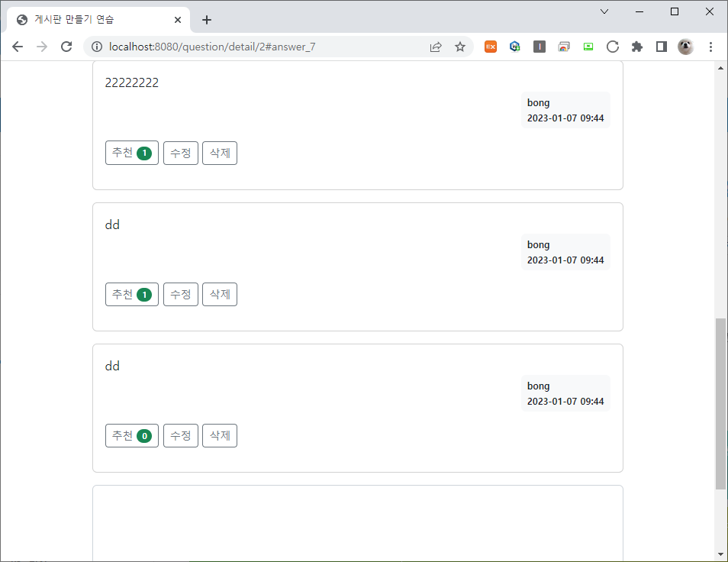728x562 pixels.
Task: Open a new browser tab
Action: tap(207, 20)
